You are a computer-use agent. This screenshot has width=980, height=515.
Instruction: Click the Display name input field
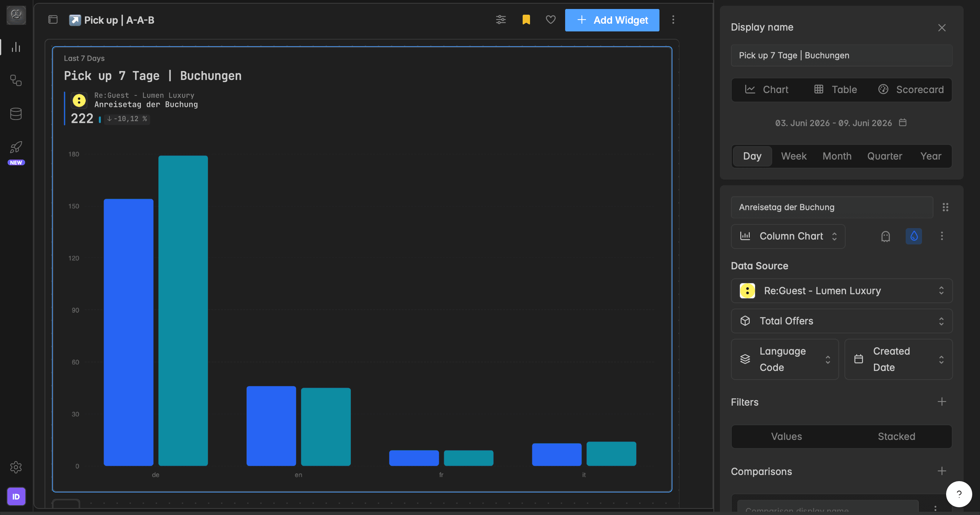[842, 55]
